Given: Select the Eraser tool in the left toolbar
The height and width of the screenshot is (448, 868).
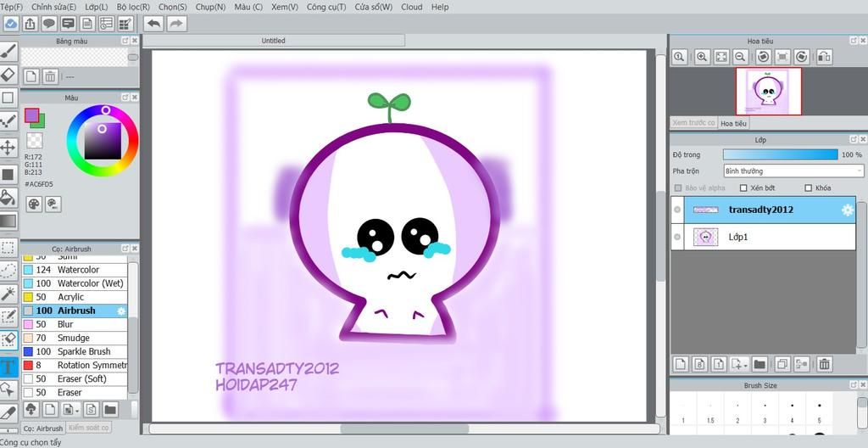Looking at the screenshot, I should pyautogui.click(x=8, y=75).
